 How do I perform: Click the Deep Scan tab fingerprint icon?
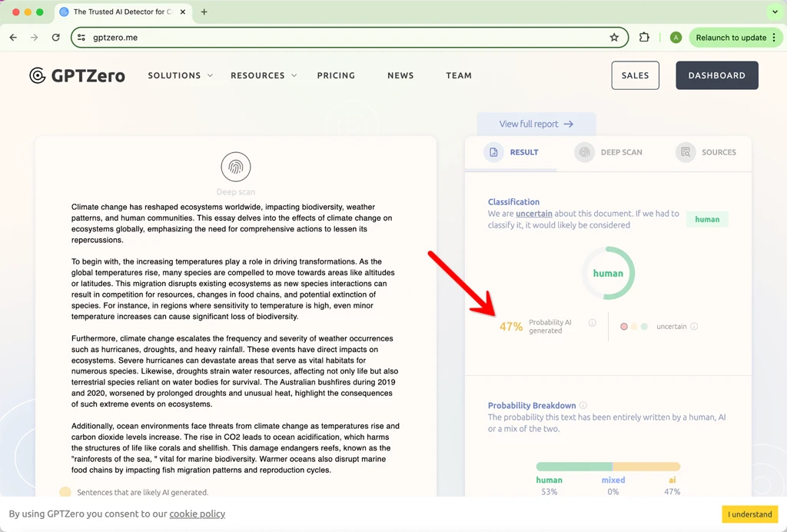584,152
